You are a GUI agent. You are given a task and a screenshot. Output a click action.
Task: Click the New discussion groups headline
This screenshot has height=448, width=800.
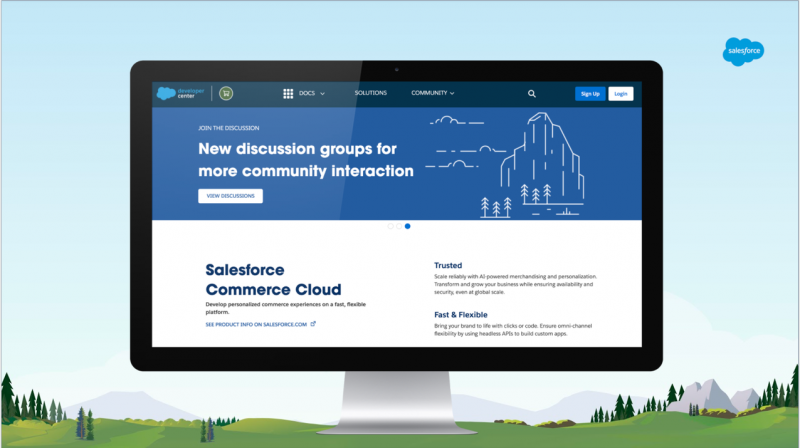point(306,160)
